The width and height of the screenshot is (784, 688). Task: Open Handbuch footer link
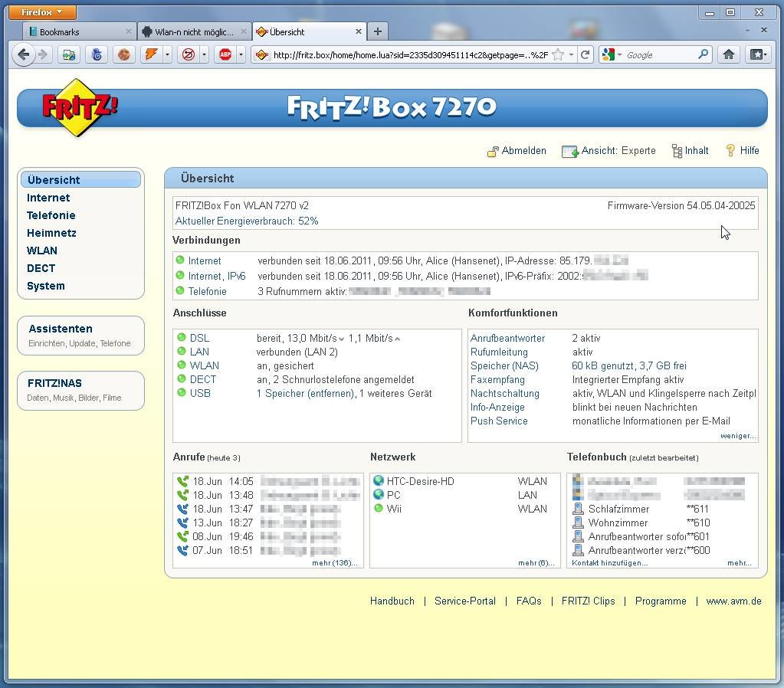click(392, 601)
